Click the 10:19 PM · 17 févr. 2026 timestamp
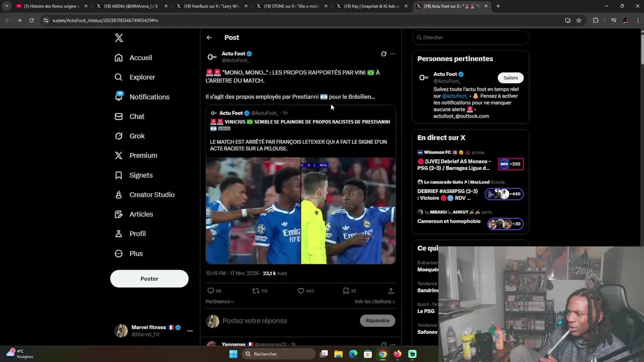The height and width of the screenshot is (362, 644). pyautogui.click(x=232, y=274)
